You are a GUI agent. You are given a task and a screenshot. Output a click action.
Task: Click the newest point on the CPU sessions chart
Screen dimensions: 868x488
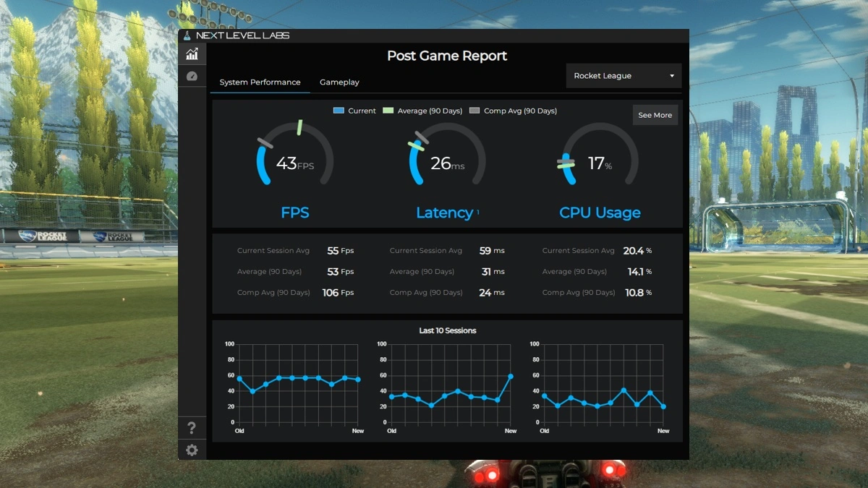(663, 406)
